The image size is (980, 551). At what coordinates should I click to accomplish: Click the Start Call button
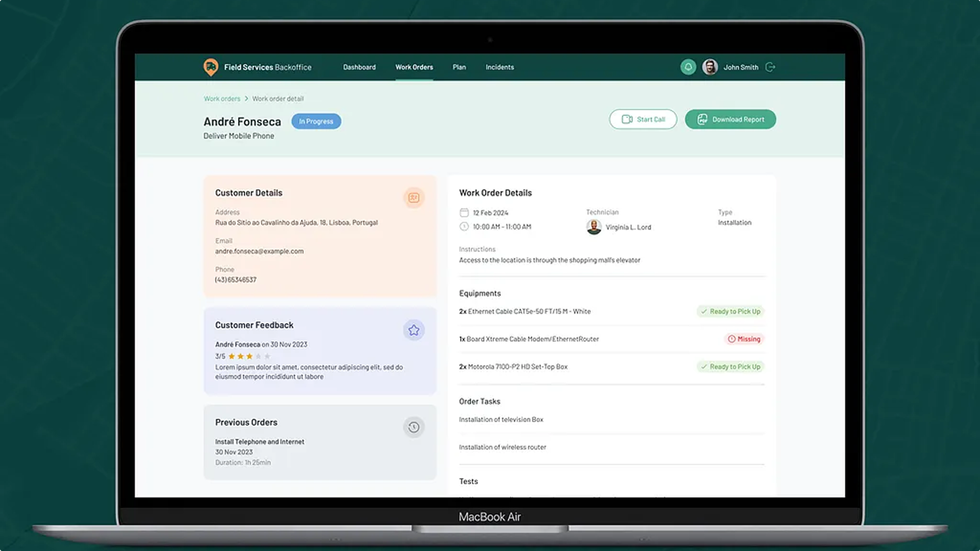tap(643, 119)
